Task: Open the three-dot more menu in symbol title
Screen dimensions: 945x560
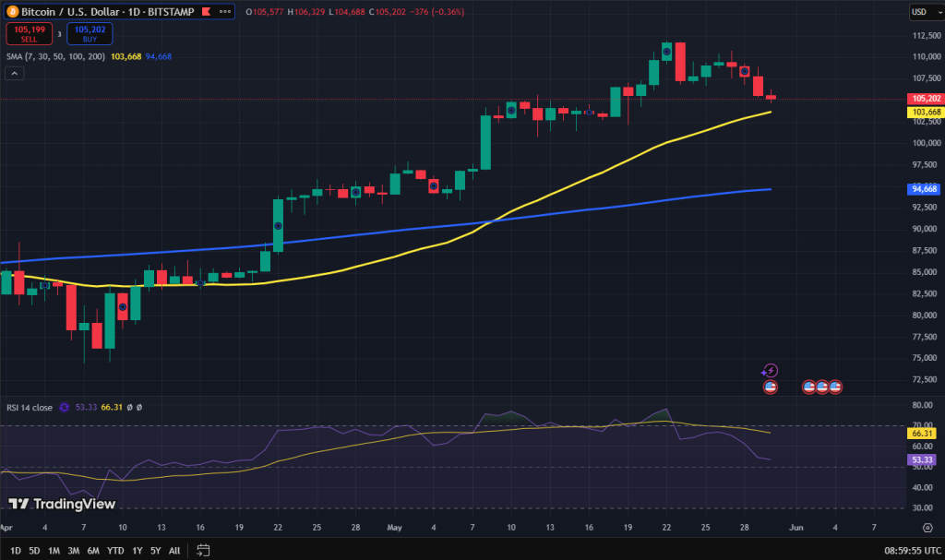Action: (225, 11)
